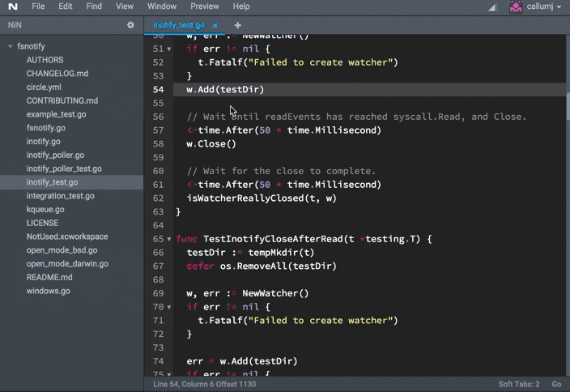The image size is (570, 392).
Task: Open the Find menu
Action: 94,6
